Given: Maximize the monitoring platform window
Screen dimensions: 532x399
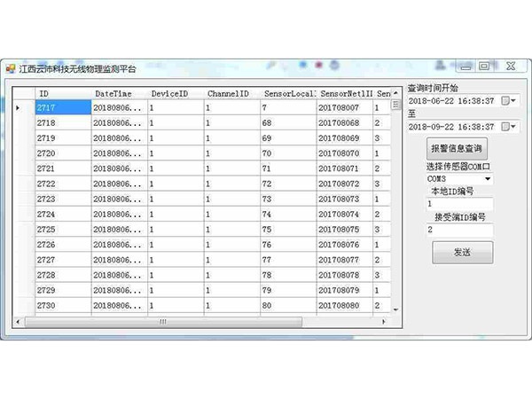Looking at the screenshot, I should [484, 66].
